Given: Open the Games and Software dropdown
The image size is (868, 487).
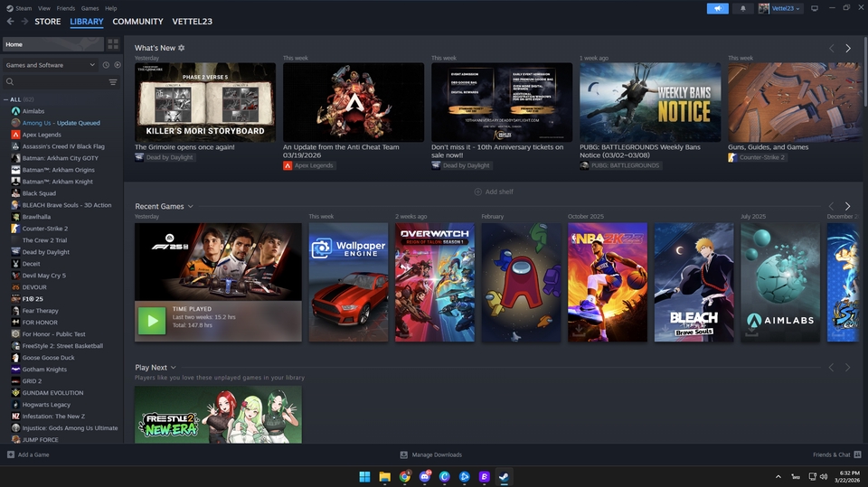Looking at the screenshot, I should (50, 65).
